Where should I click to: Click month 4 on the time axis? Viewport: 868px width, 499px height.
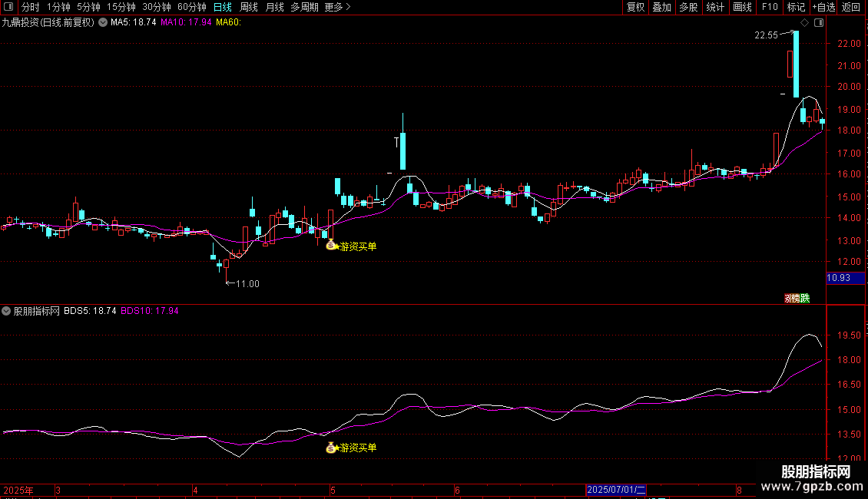[195, 490]
